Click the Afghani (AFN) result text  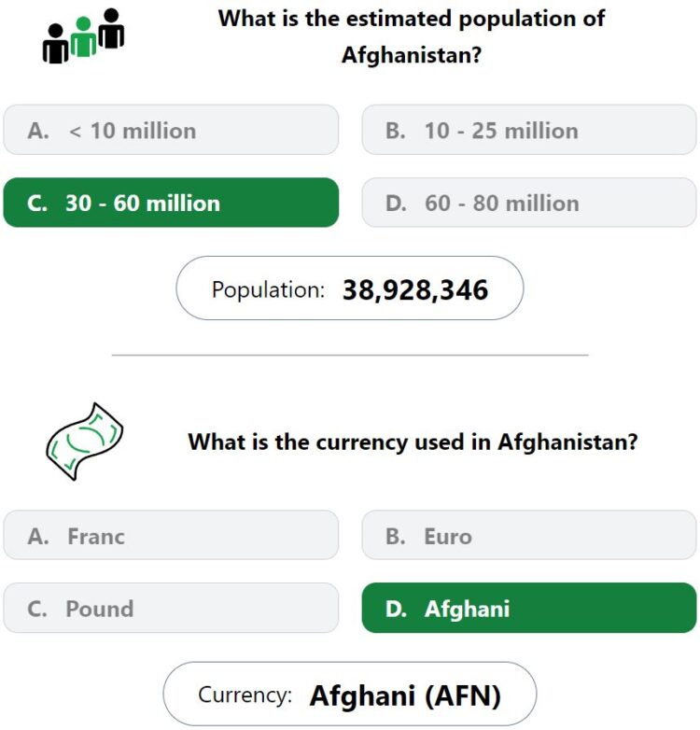coord(405,695)
